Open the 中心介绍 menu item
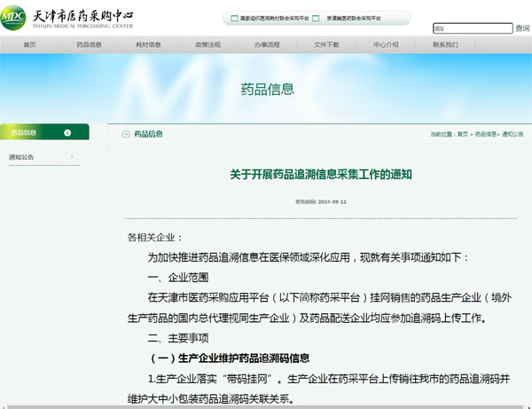The image size is (532, 409). click(386, 44)
